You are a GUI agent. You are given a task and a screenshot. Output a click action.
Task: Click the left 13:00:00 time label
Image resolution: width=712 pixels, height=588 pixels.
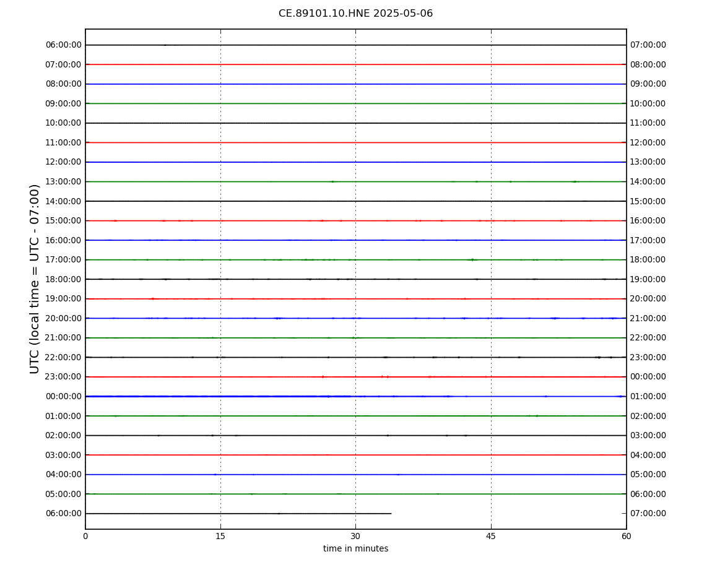click(63, 181)
